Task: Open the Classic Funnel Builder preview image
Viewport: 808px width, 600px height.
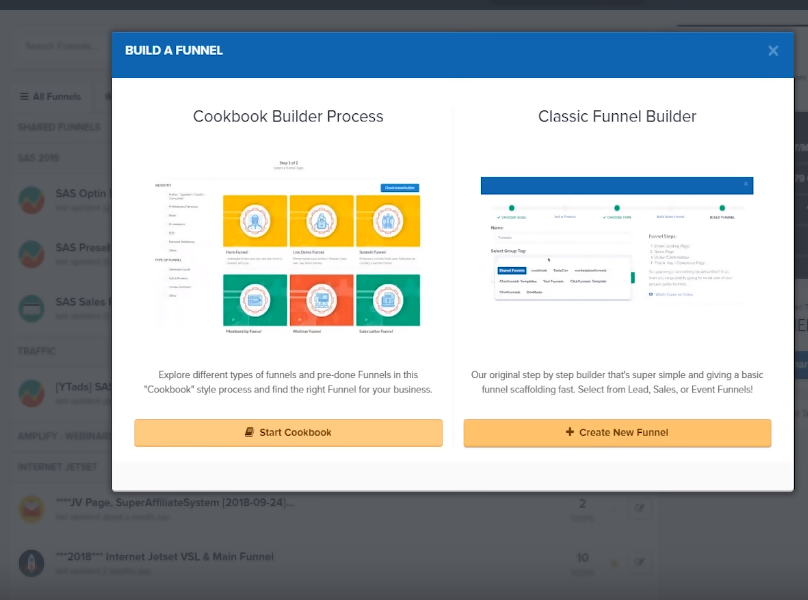Action: (x=617, y=239)
